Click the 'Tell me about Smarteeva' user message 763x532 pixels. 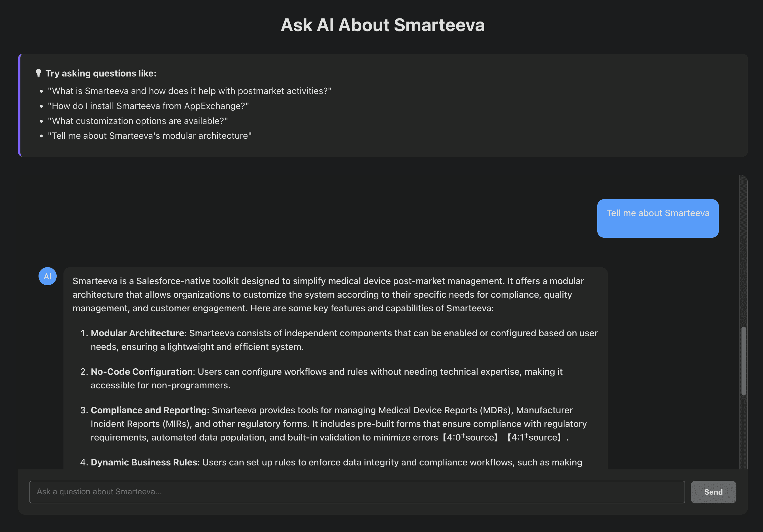point(657,213)
